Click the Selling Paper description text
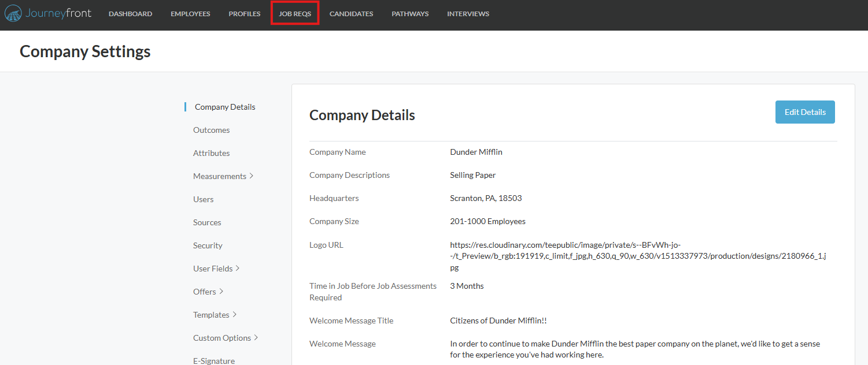The height and width of the screenshot is (365, 868). pos(473,175)
